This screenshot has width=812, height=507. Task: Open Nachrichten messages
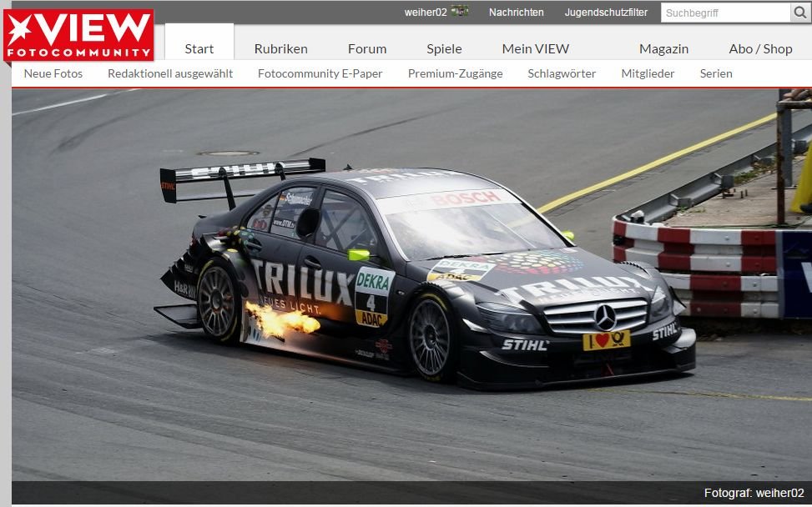coord(516,13)
